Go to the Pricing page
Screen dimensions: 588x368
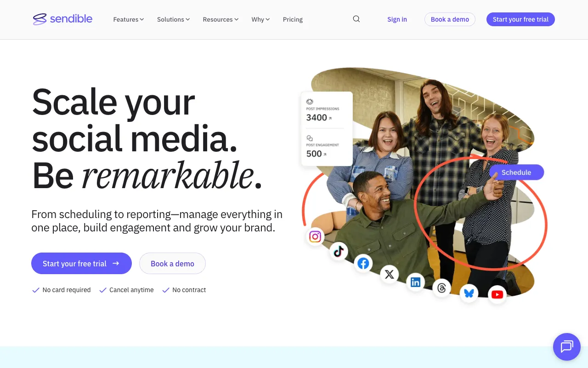click(x=293, y=19)
